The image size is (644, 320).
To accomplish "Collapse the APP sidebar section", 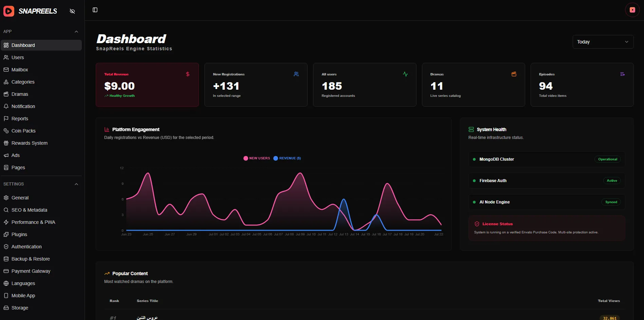I will coord(76,32).
